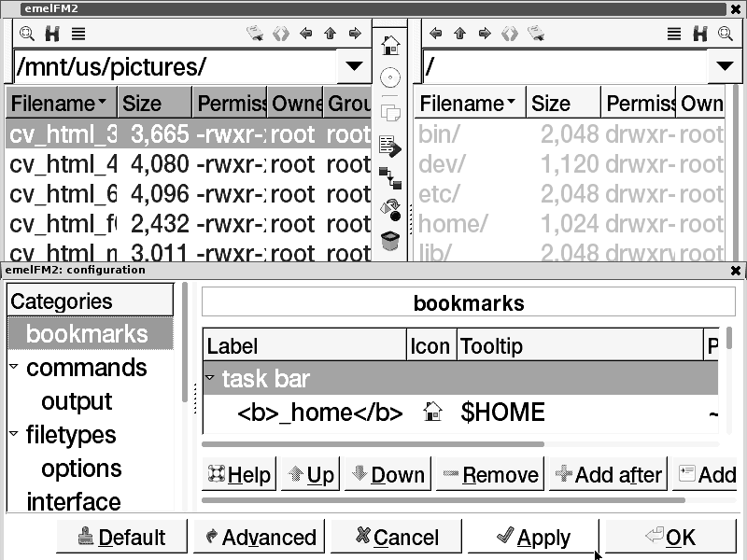This screenshot has width=747, height=560.
Task: Click the right pane path input field
Action: [x=565, y=66]
